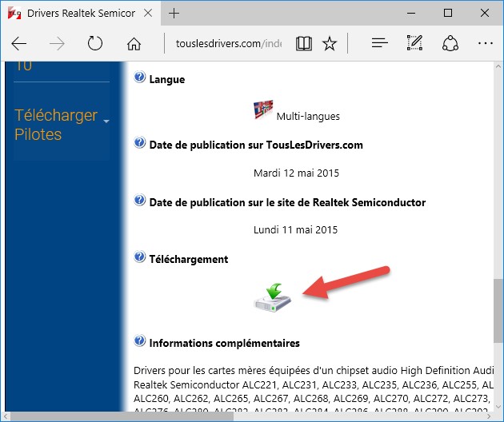Click the green download drive icon
Viewport: 504px width, 422px height.
click(x=272, y=297)
